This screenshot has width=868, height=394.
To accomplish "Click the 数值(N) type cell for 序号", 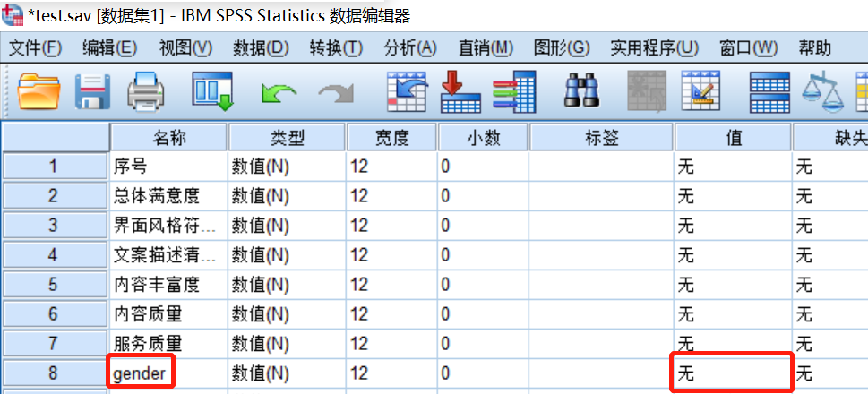I will (288, 166).
